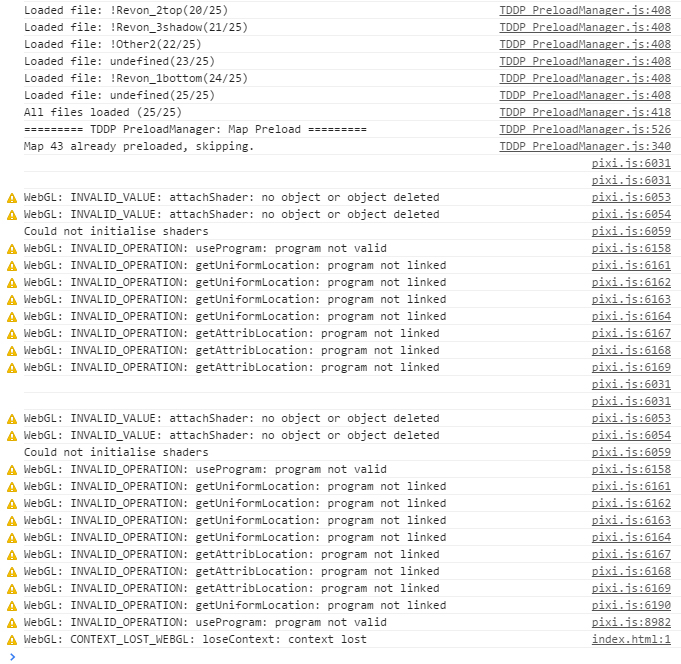
Task: Open the TDDP_PreloadManager.js:526 source link
Action: coord(585,129)
